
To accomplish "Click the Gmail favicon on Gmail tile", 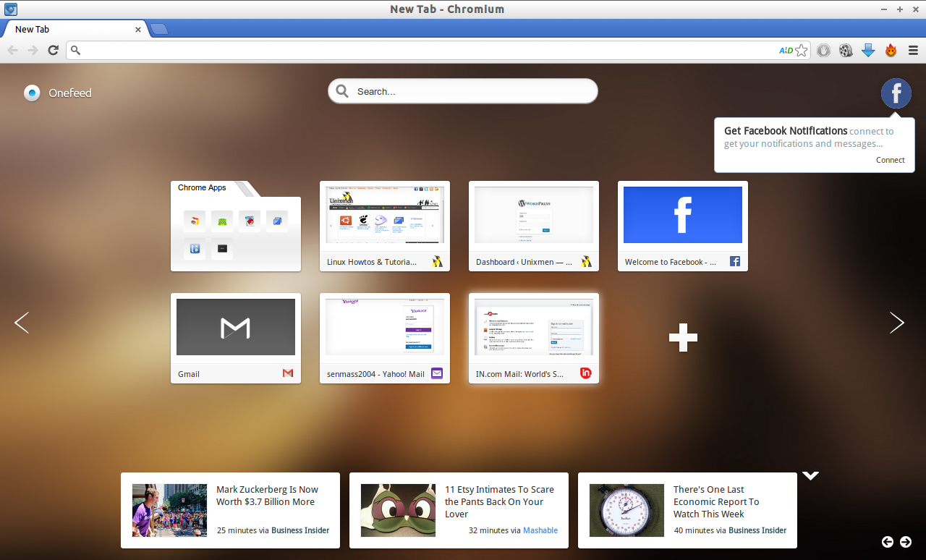I will [x=288, y=373].
